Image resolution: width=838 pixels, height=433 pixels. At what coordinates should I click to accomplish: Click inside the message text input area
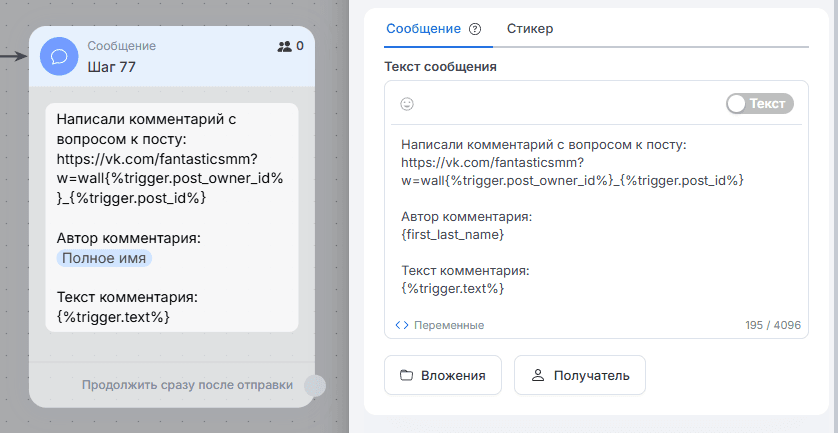point(596,216)
